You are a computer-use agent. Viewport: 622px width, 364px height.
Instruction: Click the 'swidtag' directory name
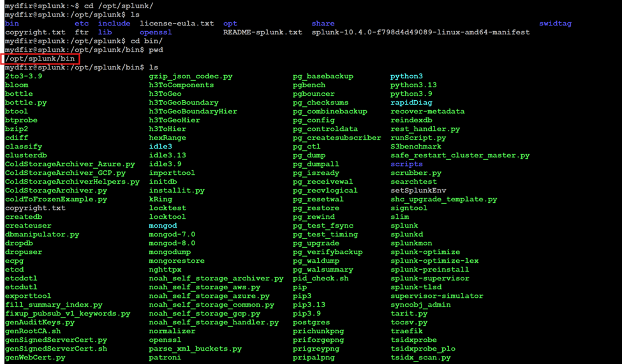tap(556, 24)
